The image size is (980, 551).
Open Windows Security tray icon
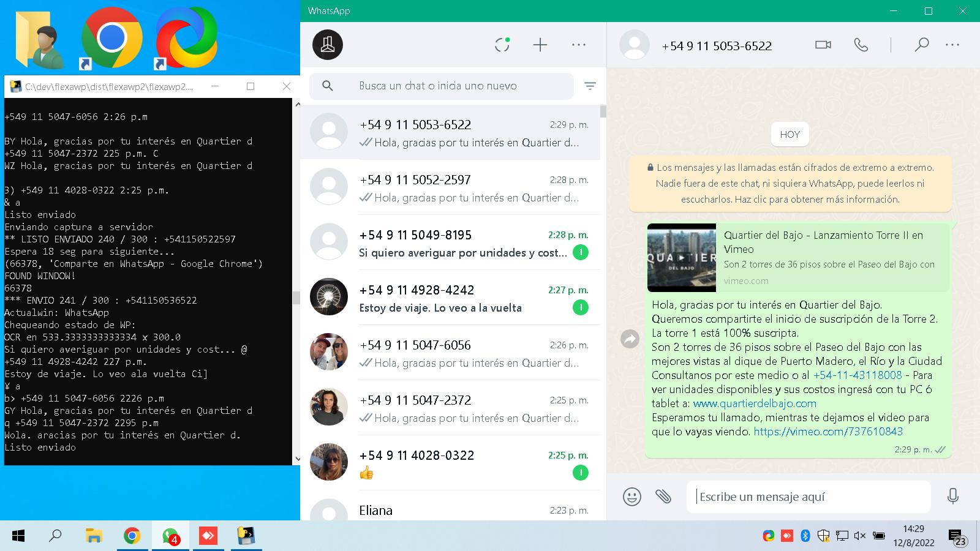click(824, 536)
